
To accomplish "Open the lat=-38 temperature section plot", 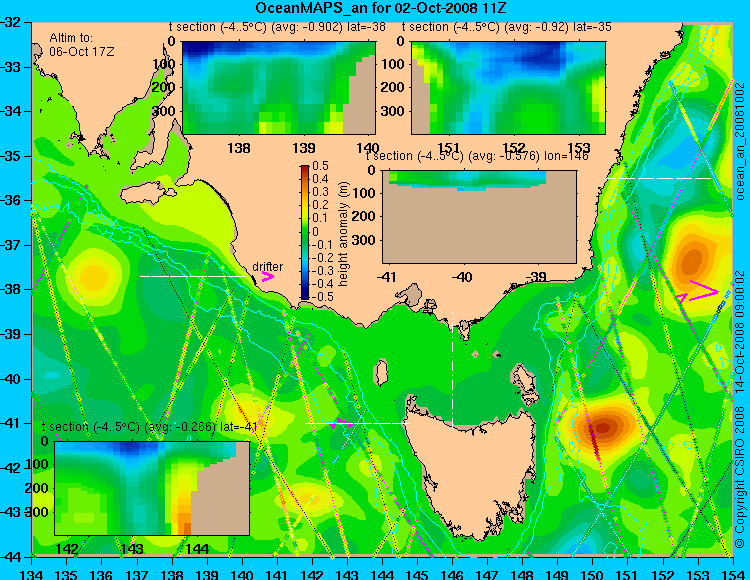I will point(279,88).
